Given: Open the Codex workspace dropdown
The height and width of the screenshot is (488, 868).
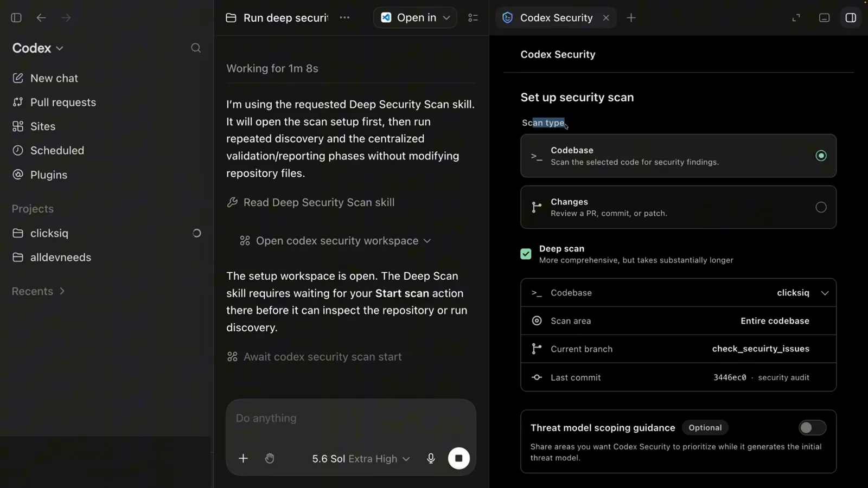Looking at the screenshot, I should coord(37,48).
